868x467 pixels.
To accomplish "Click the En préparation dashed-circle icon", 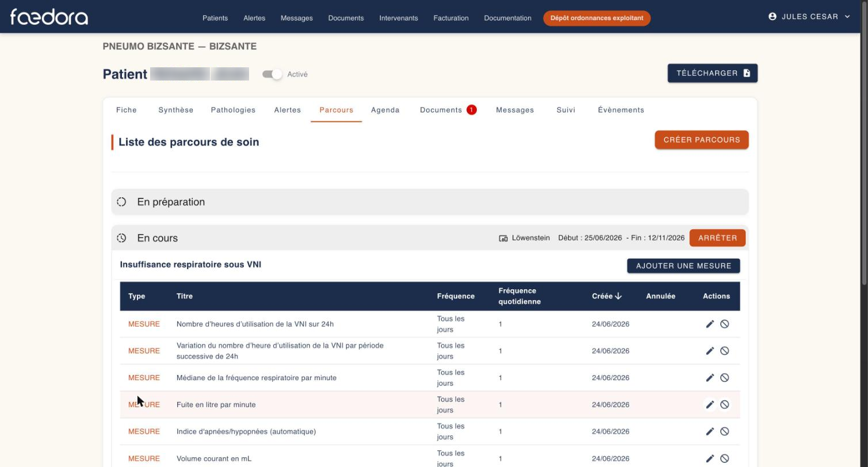I will (x=121, y=202).
